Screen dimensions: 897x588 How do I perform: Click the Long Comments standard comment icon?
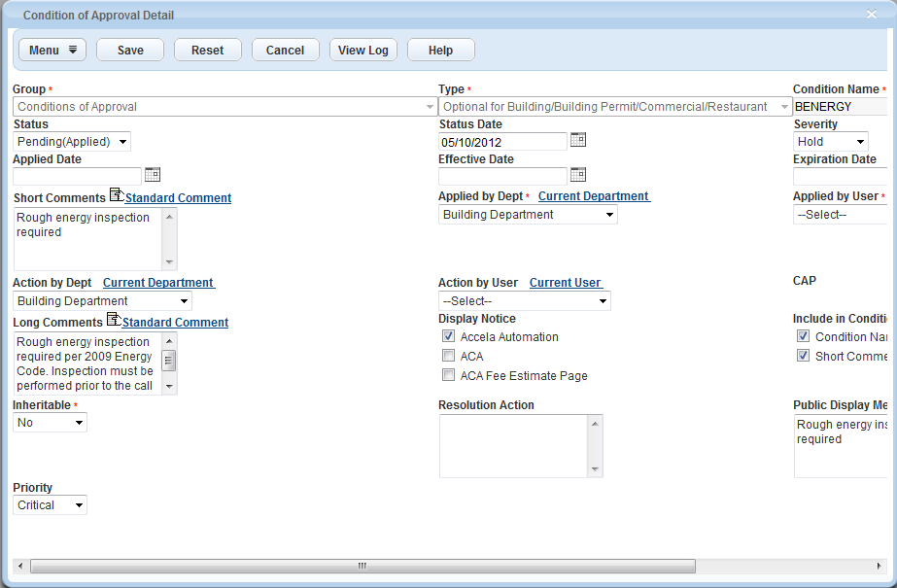[x=114, y=321]
